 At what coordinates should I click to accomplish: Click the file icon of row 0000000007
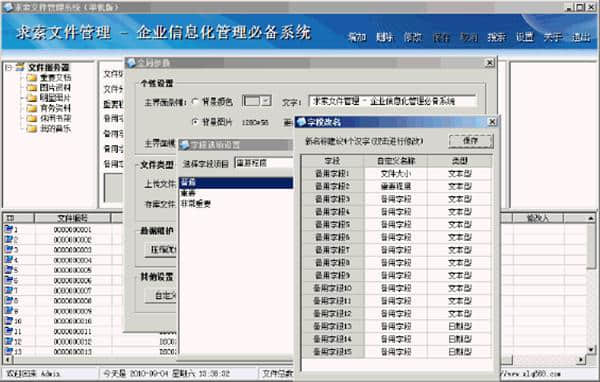click(x=8, y=291)
